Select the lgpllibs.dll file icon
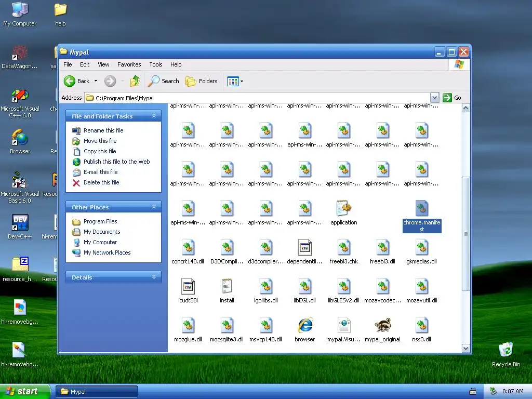 coord(266,287)
